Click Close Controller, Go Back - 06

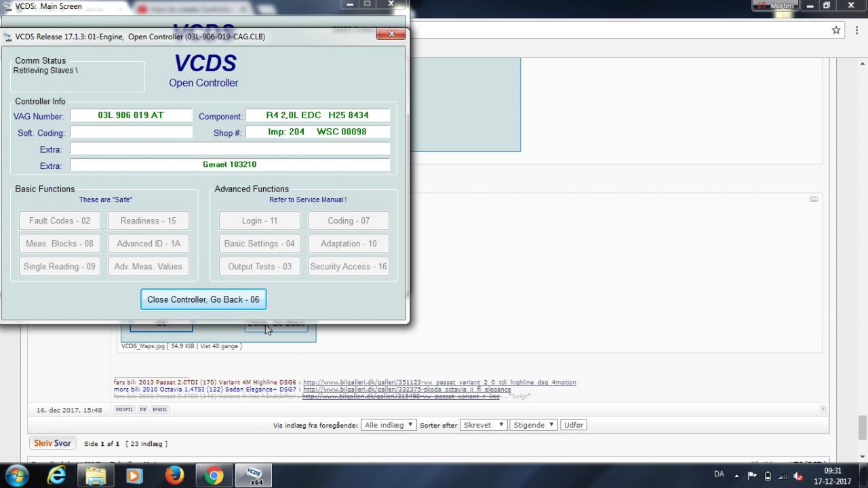[203, 299]
